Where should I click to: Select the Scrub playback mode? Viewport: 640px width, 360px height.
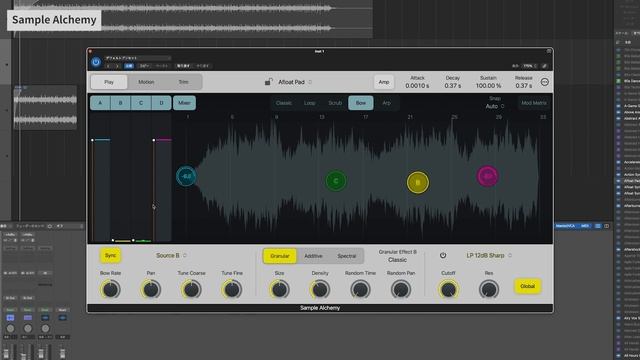(x=335, y=103)
